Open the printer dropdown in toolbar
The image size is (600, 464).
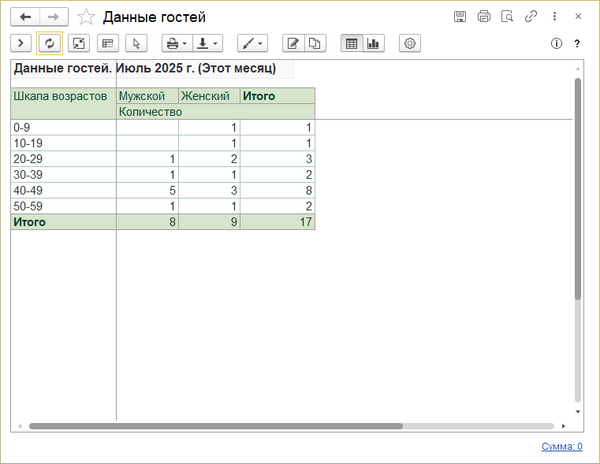click(x=177, y=43)
